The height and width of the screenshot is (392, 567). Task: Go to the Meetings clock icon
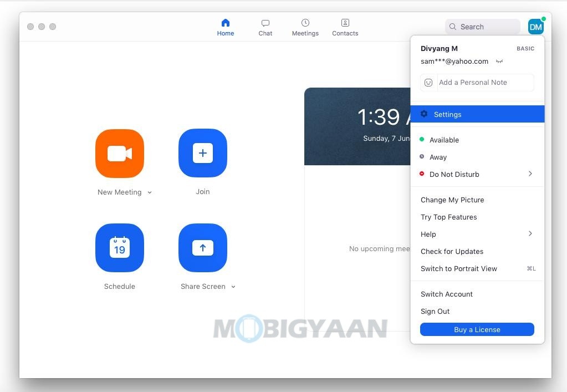305,23
